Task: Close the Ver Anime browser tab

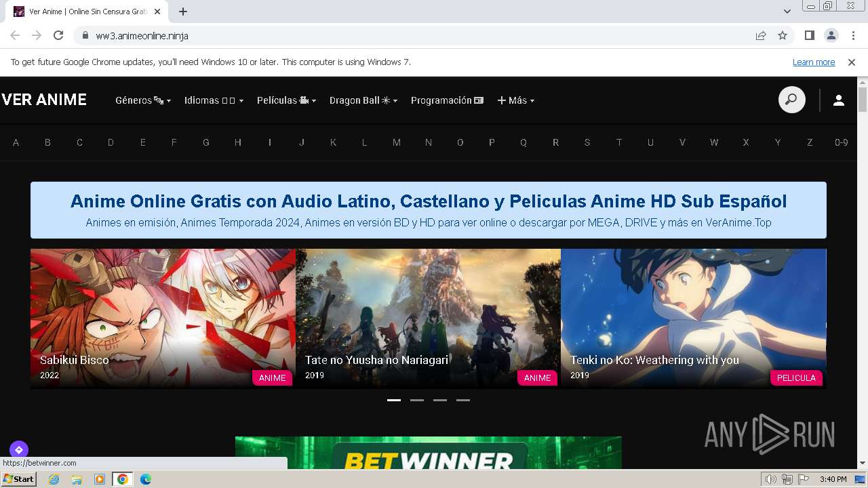Action: click(158, 12)
